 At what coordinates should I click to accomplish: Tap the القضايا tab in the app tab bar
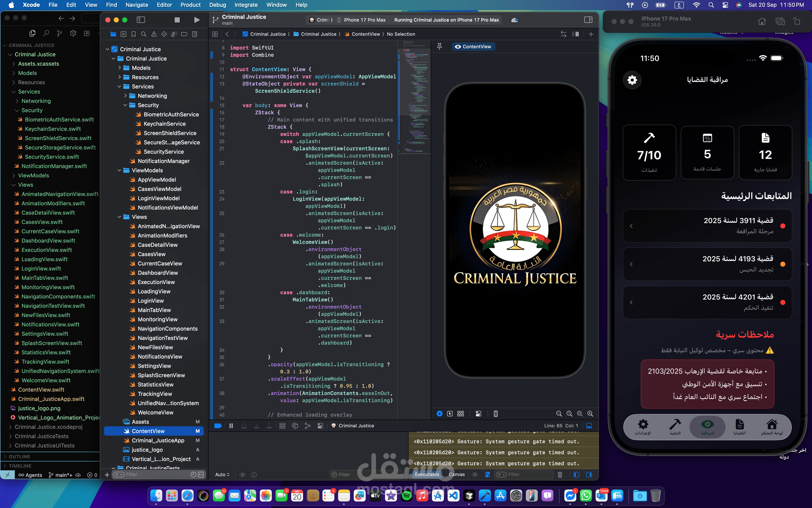tap(739, 427)
